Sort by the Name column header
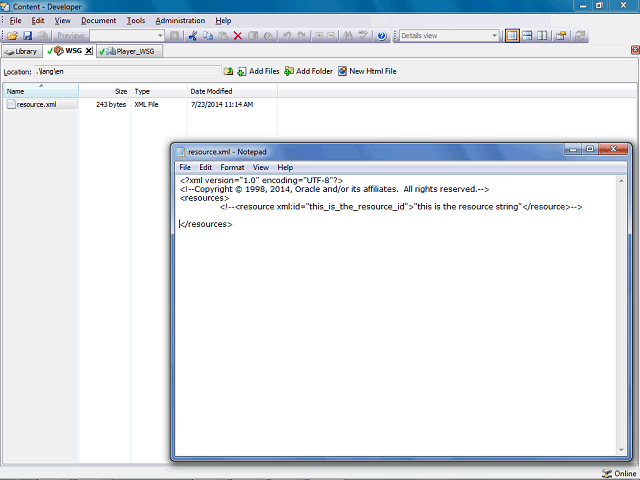640x480 pixels. coord(41,91)
